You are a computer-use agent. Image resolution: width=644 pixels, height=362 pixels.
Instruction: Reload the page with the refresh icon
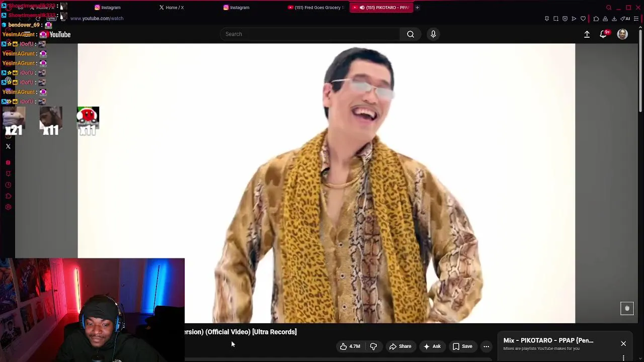tap(38, 19)
